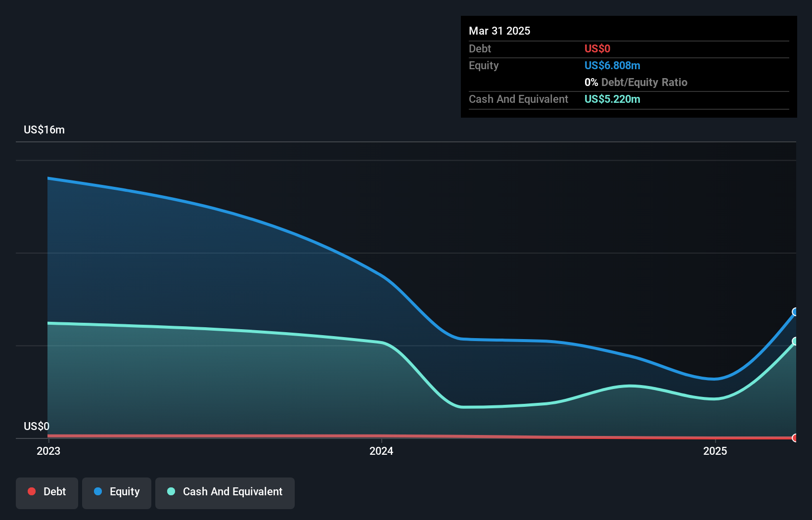Click the teal Cash And Equivalent legend dot
Viewport: 812px width, 520px height.
tap(171, 491)
